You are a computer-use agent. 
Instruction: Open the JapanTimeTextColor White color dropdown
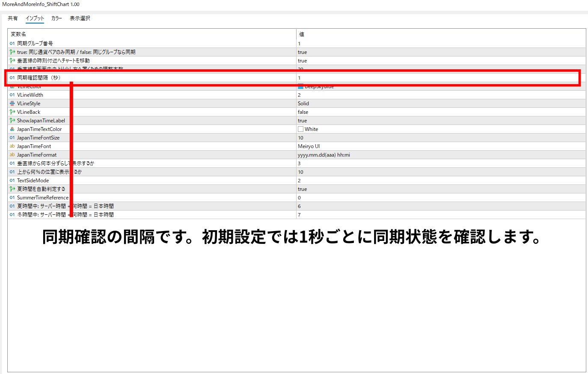[x=441, y=129]
